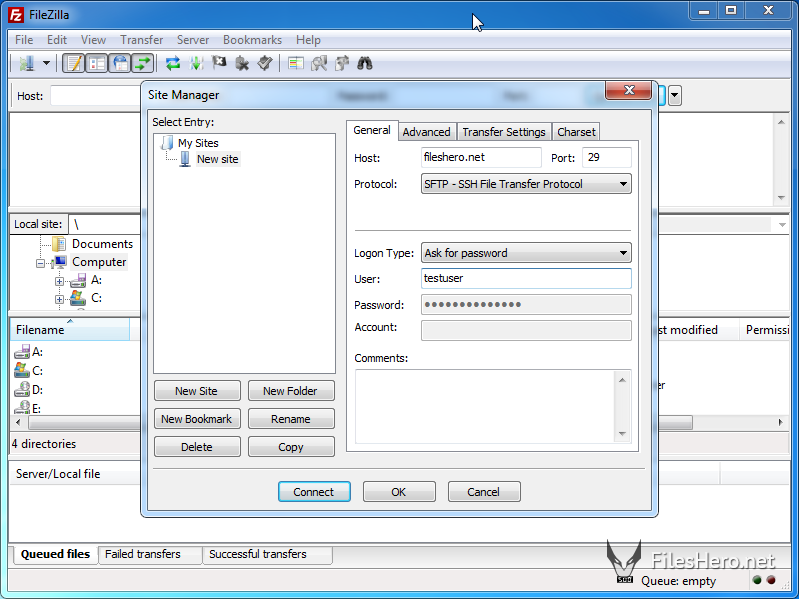Select the My Sites folder icon
This screenshot has height=599, width=799.
tap(167, 143)
